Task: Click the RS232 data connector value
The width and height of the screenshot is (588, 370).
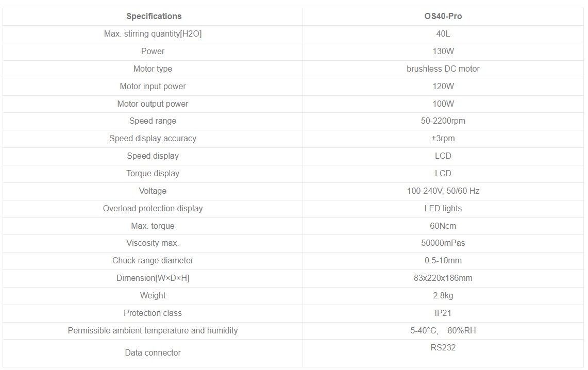Action: 443,347
